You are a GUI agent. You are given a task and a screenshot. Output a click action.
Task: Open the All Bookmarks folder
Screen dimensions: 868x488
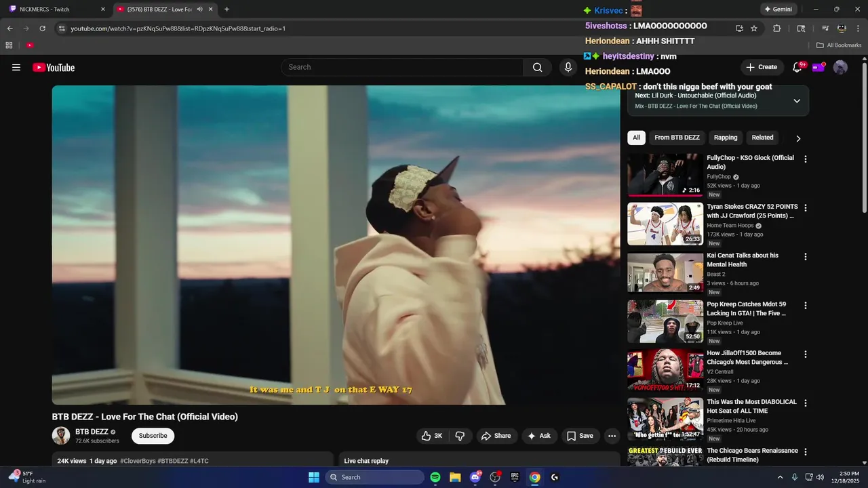point(839,45)
